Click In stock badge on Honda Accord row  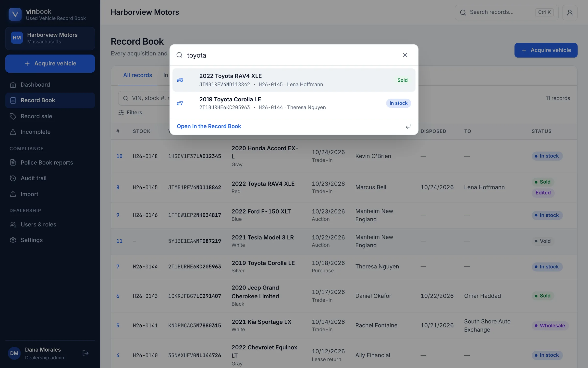pyautogui.click(x=547, y=156)
